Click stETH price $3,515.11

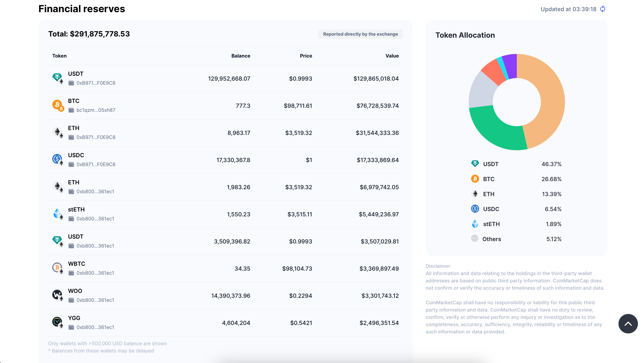[300, 214]
